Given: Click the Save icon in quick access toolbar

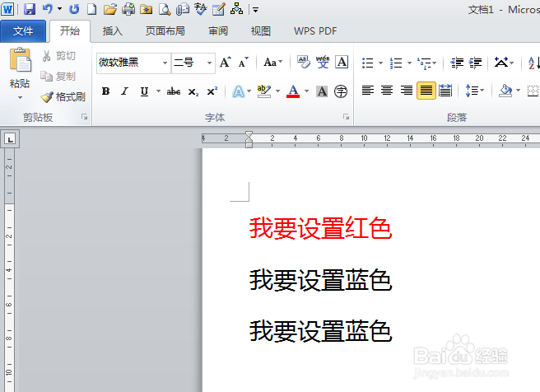Looking at the screenshot, I should click(30, 9).
